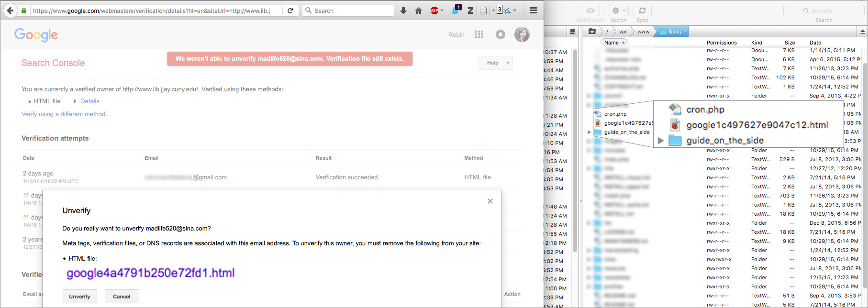Click the '2 days ago' attempt date
Viewport: 868px width, 308px height.
tap(38, 173)
